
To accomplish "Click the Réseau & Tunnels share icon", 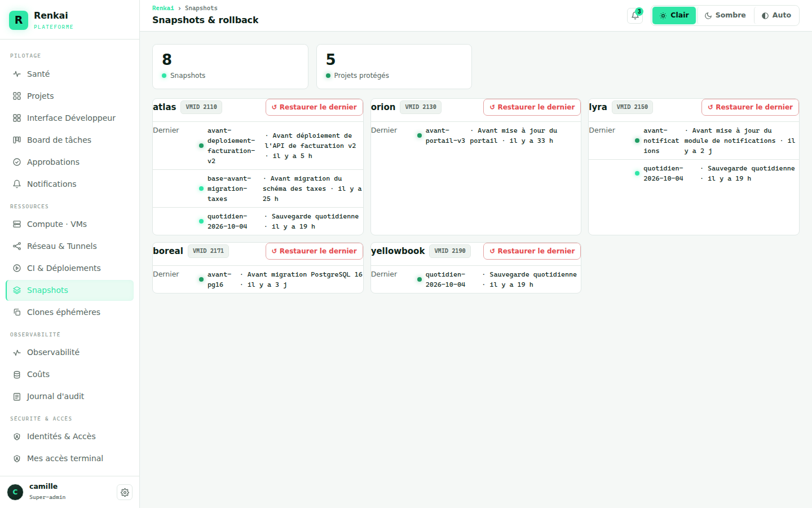I will (x=17, y=246).
